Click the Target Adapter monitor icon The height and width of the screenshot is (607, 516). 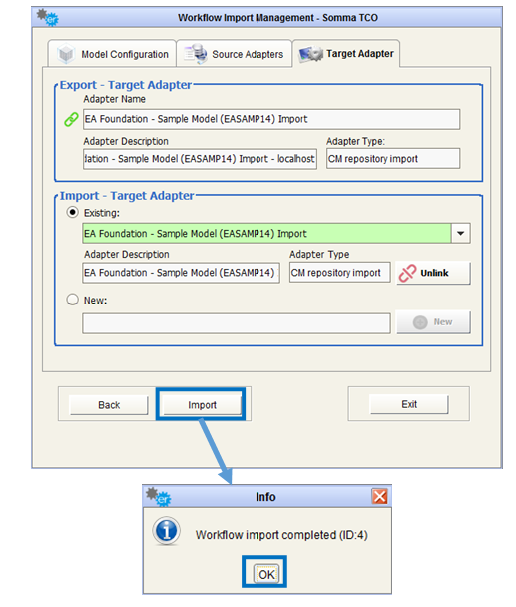tap(310, 54)
